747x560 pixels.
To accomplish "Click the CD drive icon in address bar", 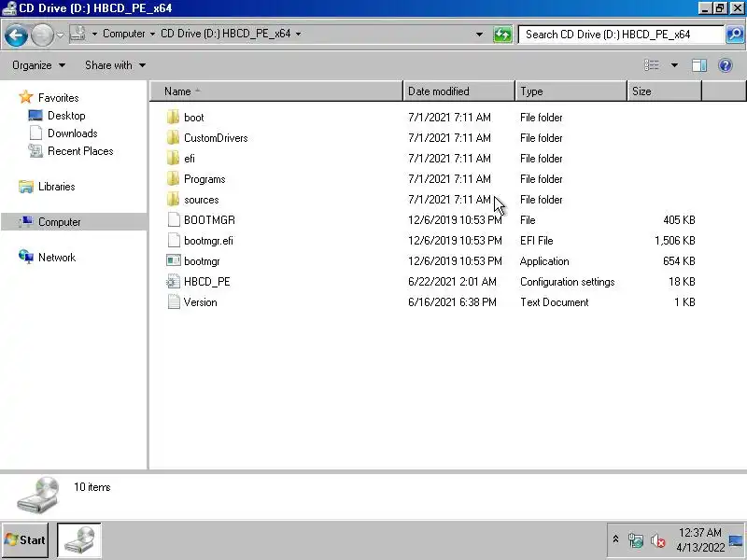I will pos(78,34).
